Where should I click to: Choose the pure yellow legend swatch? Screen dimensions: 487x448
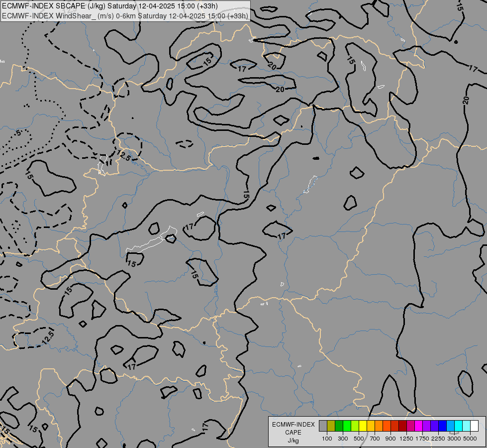(x=363, y=426)
